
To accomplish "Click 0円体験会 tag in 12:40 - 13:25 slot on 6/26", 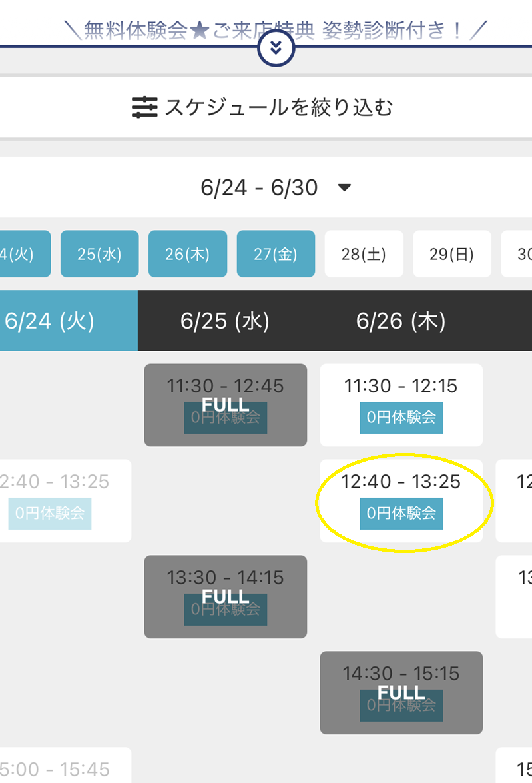I will click(x=401, y=513).
